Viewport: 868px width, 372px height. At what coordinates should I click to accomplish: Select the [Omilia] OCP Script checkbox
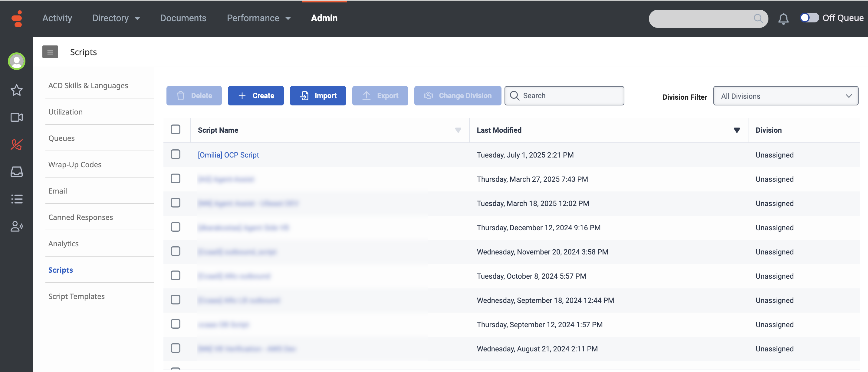(175, 154)
